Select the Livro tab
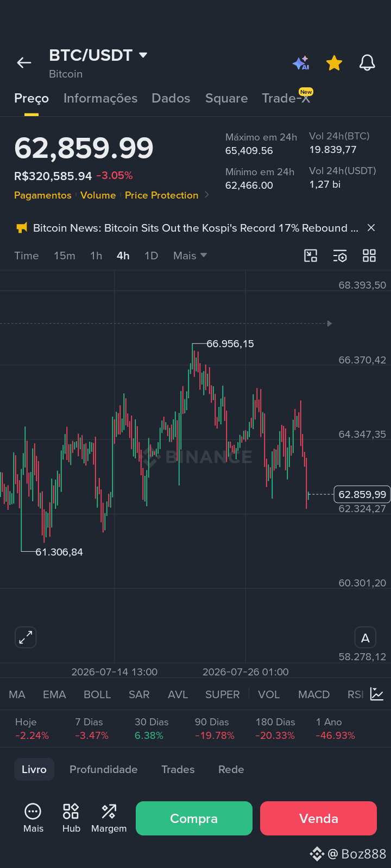Viewport: 391px width, 868px height. pos(34,769)
